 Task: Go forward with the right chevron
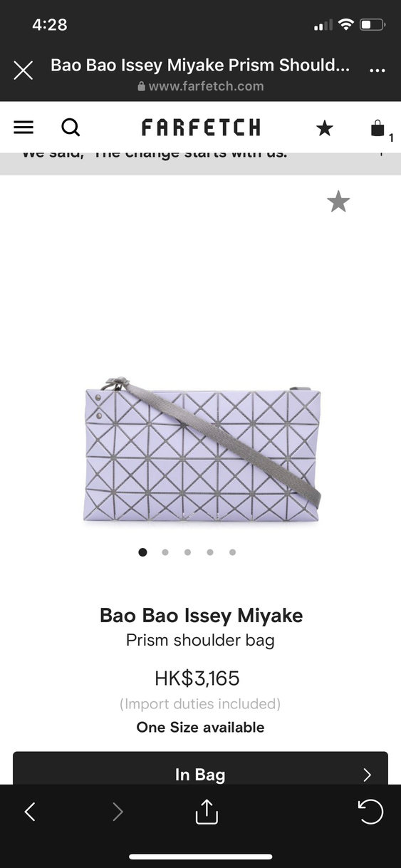coord(118,812)
